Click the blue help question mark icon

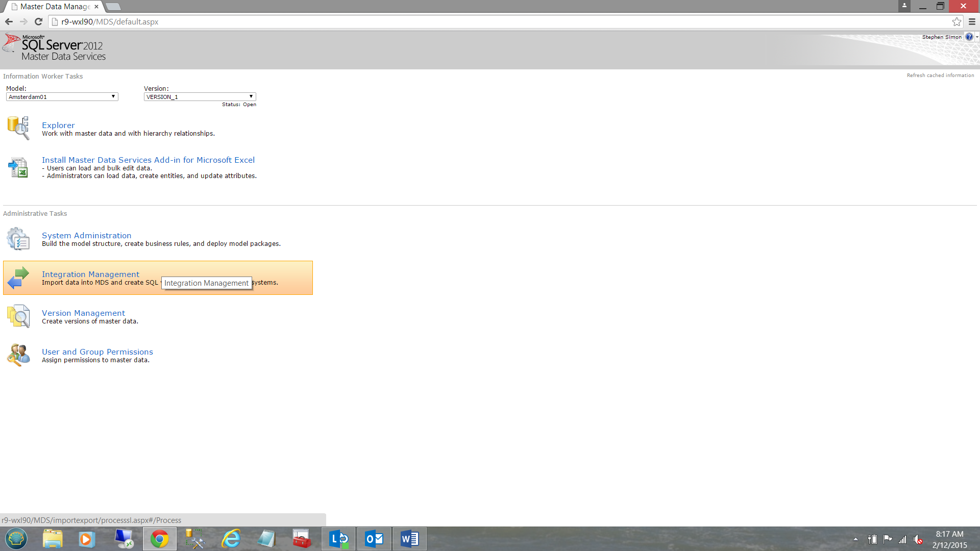coord(969,37)
